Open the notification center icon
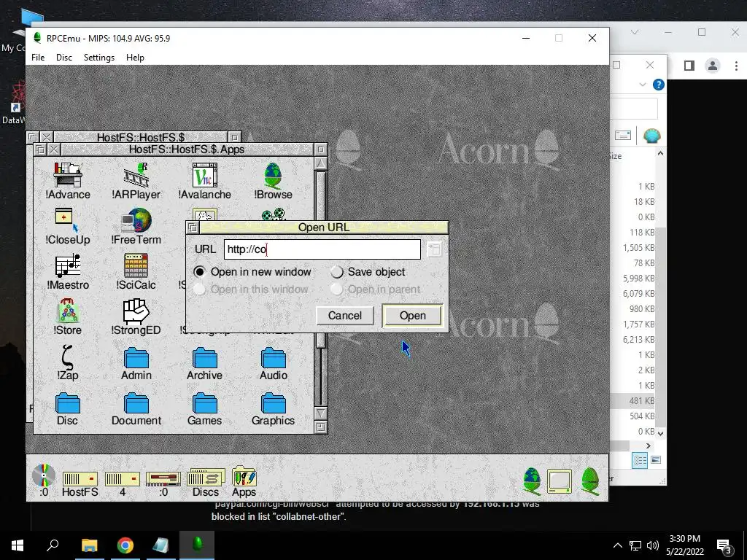The image size is (747, 560). tap(724, 546)
